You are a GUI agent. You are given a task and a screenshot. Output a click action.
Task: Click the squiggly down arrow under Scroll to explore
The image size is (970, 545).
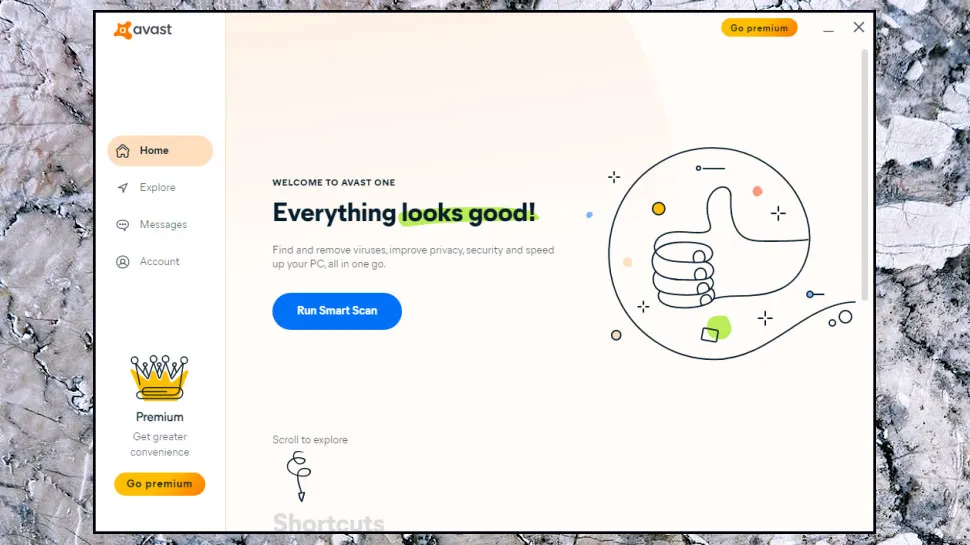(299, 476)
